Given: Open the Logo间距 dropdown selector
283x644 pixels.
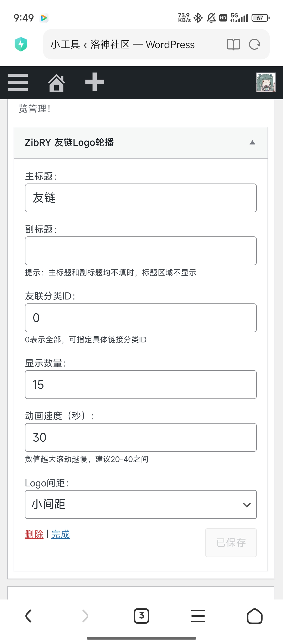Looking at the screenshot, I should [x=140, y=504].
